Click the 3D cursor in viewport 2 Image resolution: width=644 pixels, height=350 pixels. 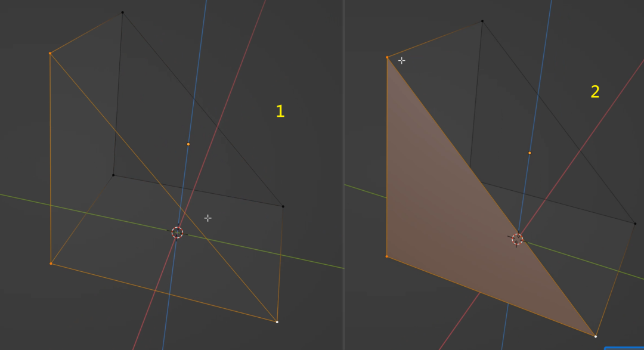[x=518, y=239]
